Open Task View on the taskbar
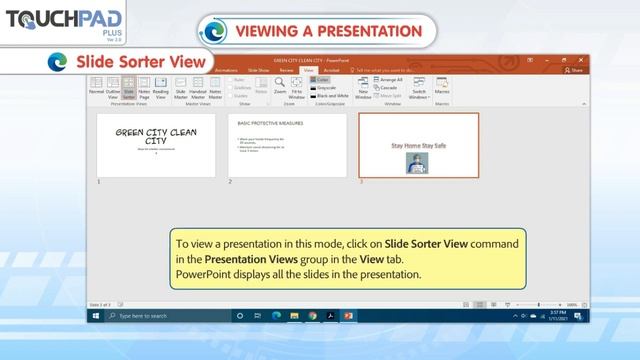This screenshot has width=640, height=360. 258,316
